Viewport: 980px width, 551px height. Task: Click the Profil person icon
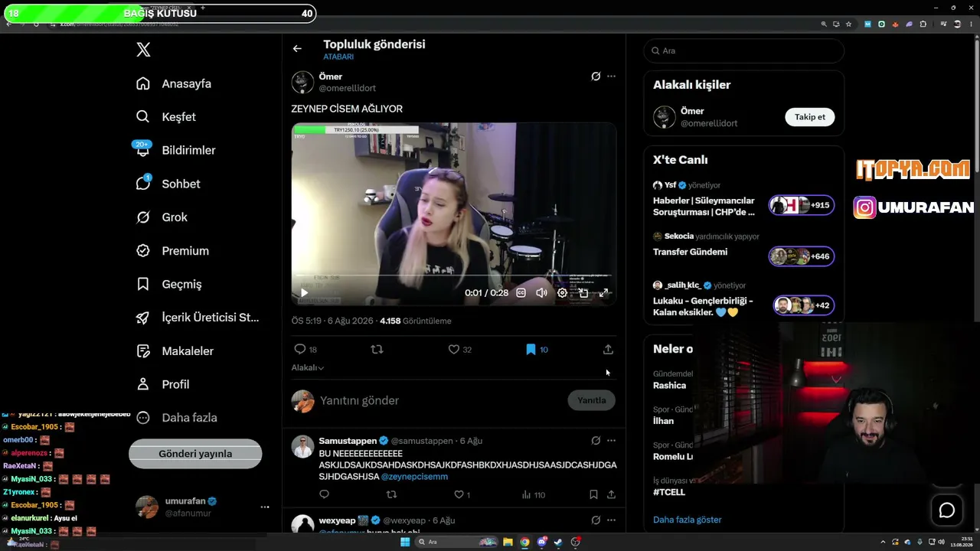point(143,384)
